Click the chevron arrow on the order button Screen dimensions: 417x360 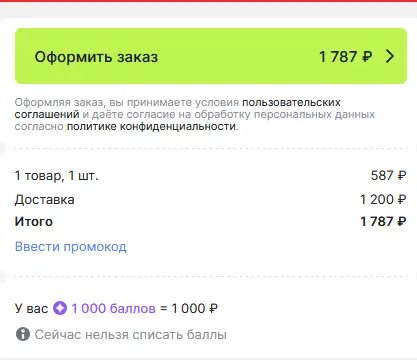point(390,56)
